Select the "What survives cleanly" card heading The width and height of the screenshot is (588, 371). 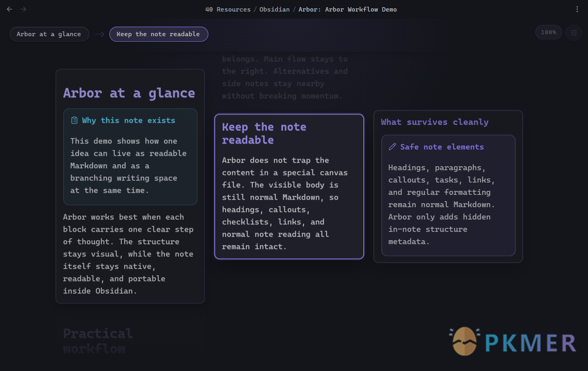[x=435, y=122]
